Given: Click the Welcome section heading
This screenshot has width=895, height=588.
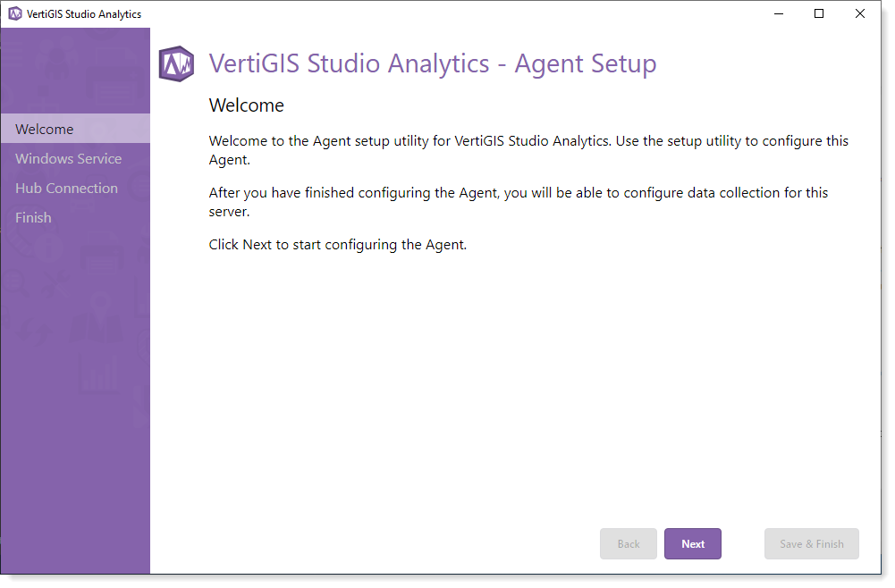Looking at the screenshot, I should [246, 105].
